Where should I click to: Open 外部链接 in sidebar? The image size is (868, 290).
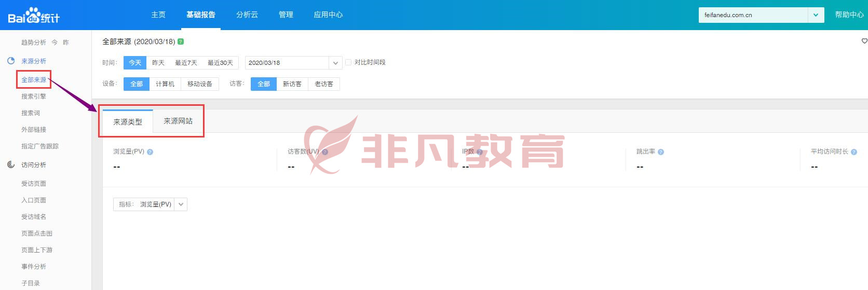34,130
